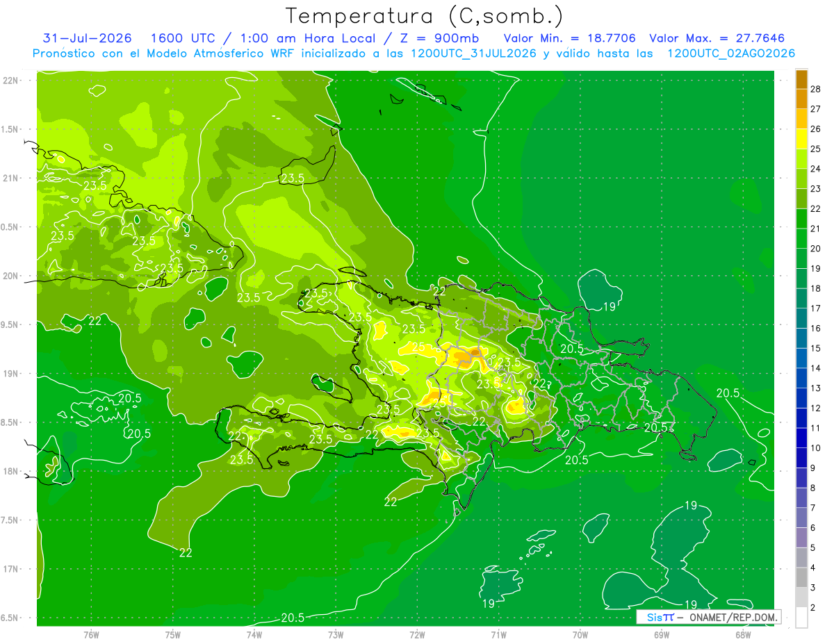Click the colorbar label '15'
834x644 pixels.
816,348
